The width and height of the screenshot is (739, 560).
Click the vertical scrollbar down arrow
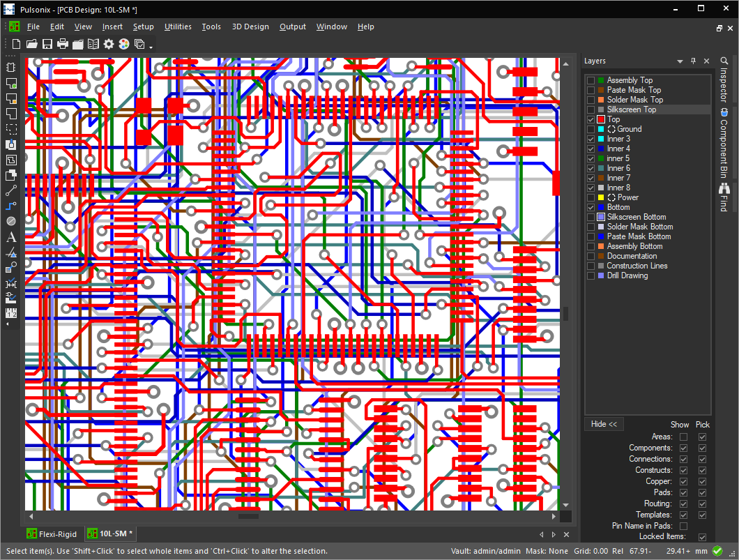[x=566, y=505]
